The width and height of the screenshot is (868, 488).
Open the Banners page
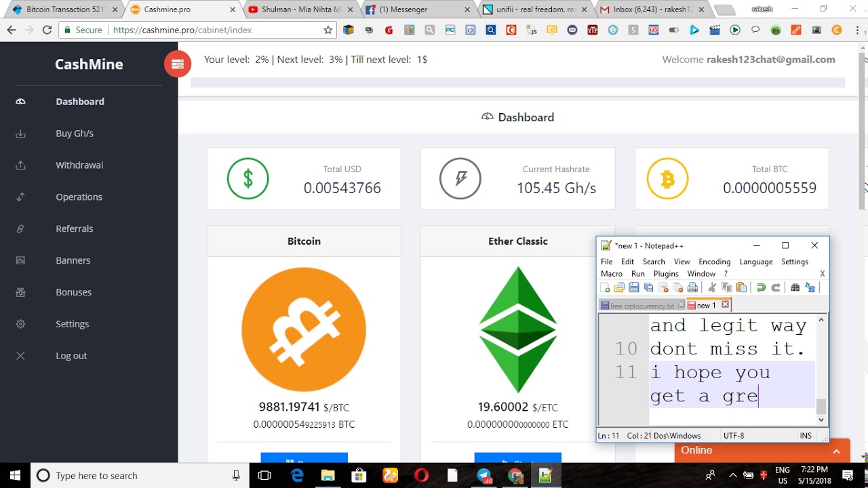tap(73, 261)
